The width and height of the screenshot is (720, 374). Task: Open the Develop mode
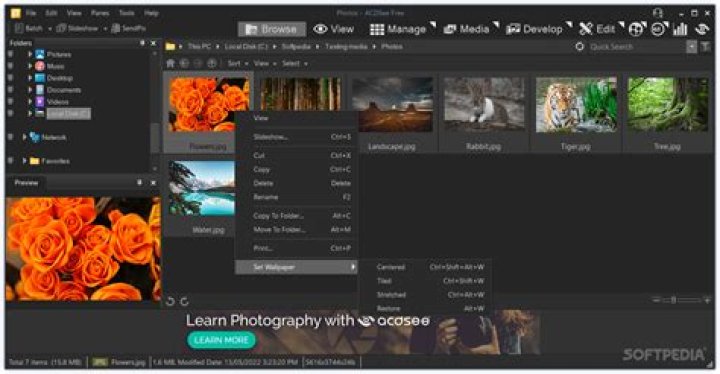(534, 29)
